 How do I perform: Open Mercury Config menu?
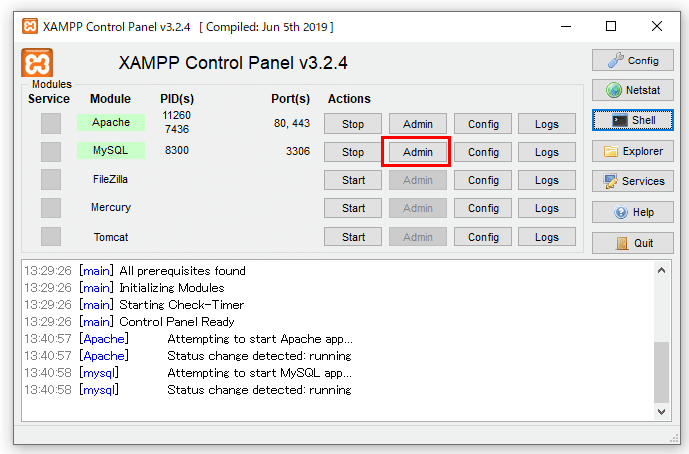click(483, 208)
